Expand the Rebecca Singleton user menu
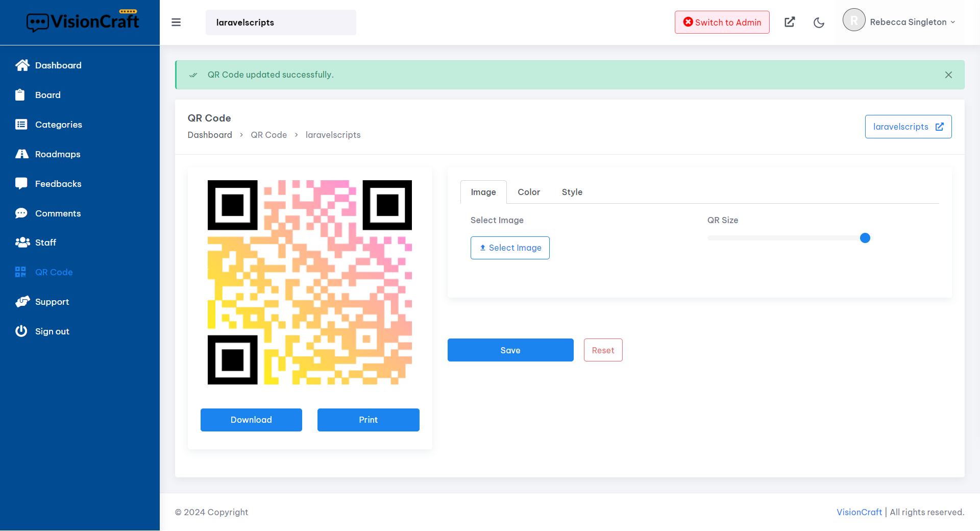This screenshot has width=980, height=531. 899,22
